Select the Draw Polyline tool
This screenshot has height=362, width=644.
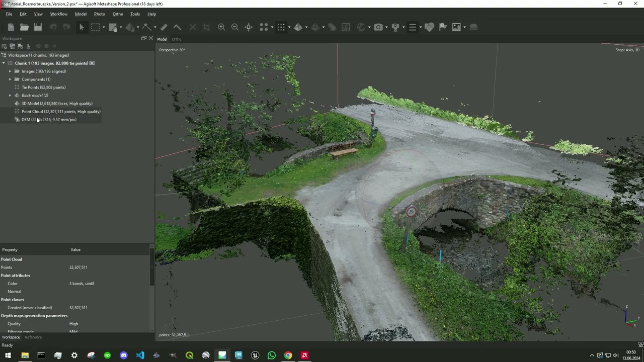[146, 27]
